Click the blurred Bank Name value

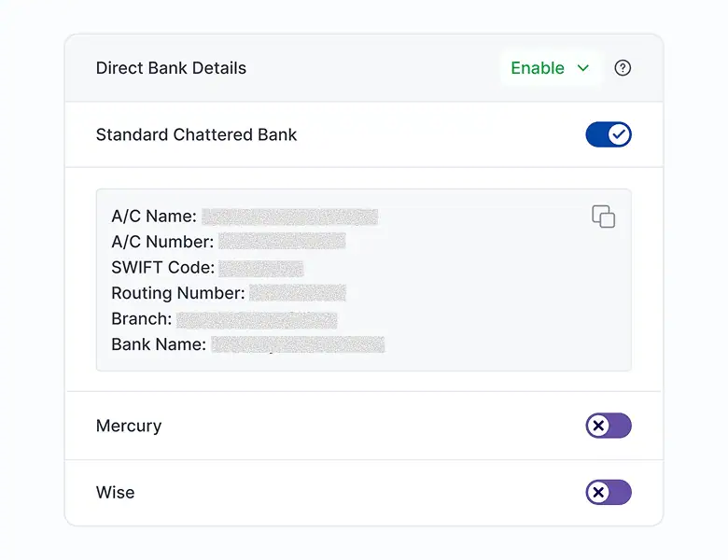[298, 344]
